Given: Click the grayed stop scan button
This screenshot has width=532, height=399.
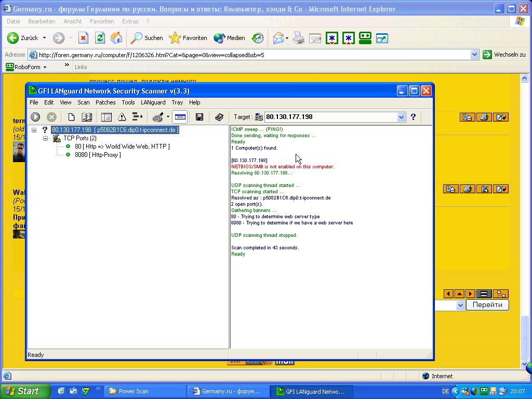Looking at the screenshot, I should (51, 117).
